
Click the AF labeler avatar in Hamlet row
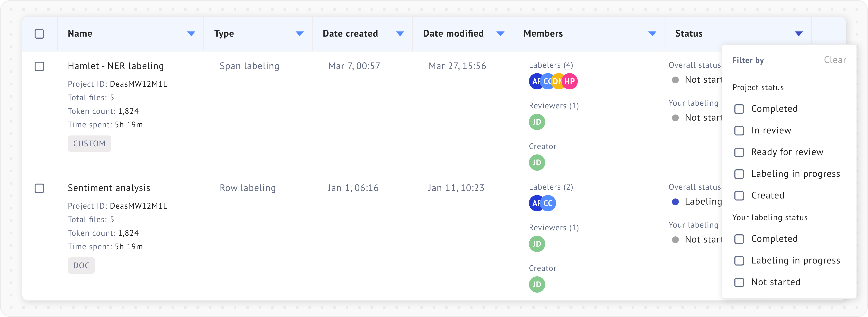click(534, 82)
